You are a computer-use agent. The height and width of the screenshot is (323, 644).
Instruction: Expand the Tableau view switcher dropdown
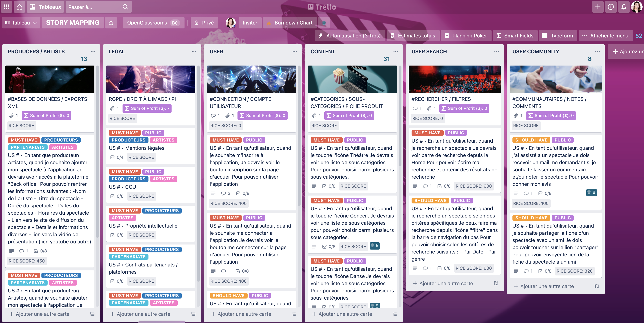click(x=21, y=23)
